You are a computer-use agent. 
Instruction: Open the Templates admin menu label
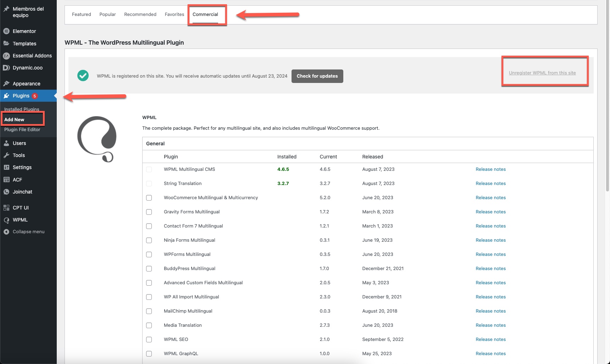click(24, 44)
